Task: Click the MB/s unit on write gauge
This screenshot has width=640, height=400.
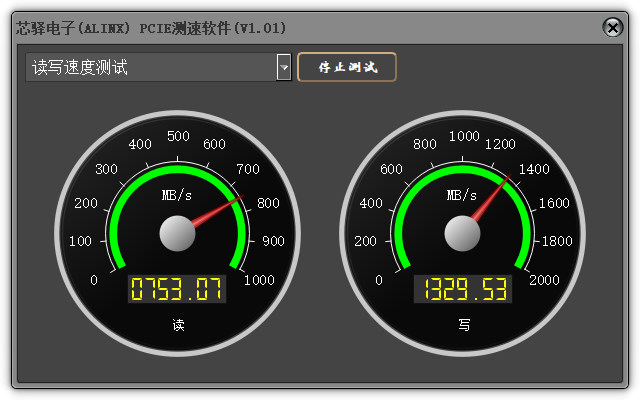Action: tap(461, 195)
